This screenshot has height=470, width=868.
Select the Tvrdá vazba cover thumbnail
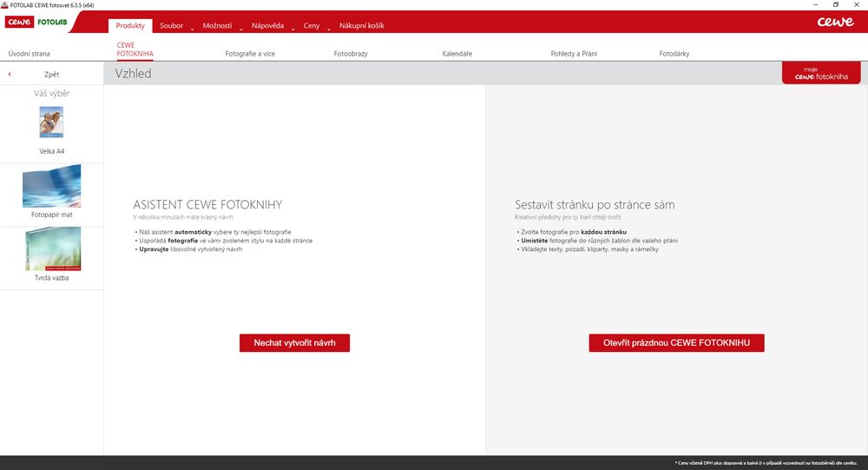click(x=53, y=248)
